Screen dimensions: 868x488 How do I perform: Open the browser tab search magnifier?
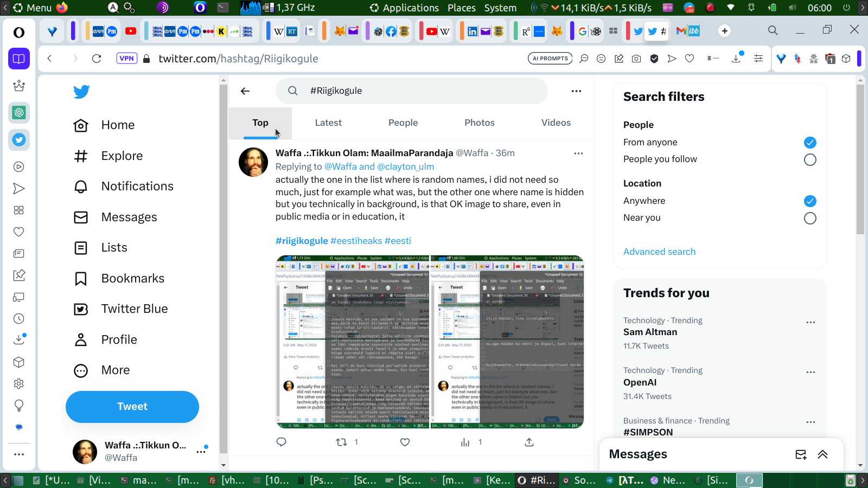773,30
